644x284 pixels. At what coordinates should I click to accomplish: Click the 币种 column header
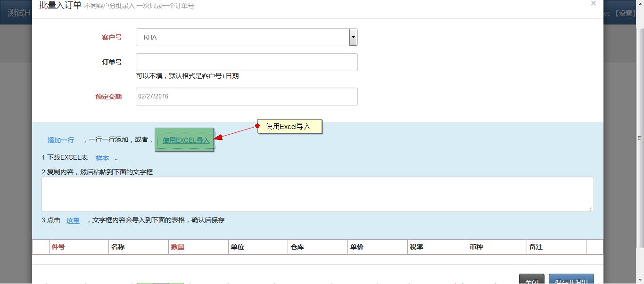(x=476, y=247)
